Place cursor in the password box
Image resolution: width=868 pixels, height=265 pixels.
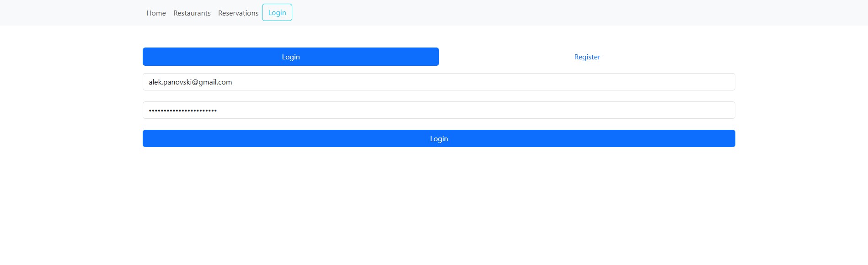439,110
